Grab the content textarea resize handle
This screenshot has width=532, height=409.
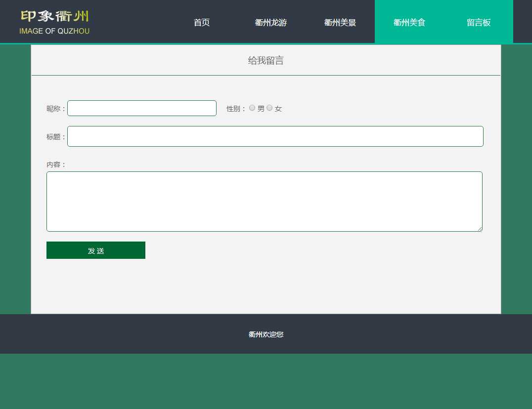coord(480,229)
